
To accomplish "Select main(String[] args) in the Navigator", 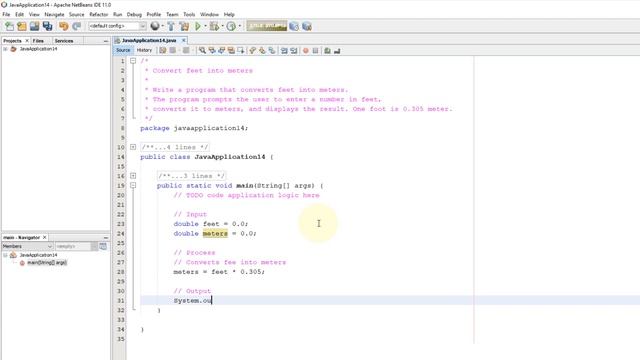I will click(x=47, y=263).
